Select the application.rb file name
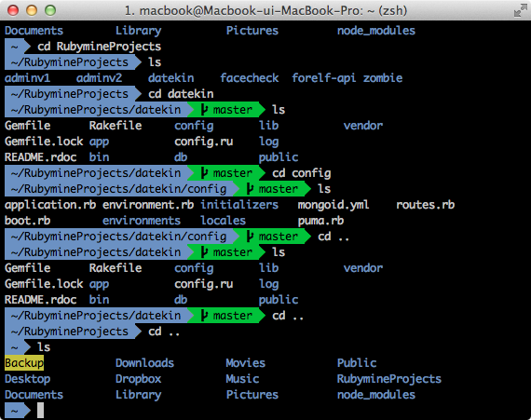 pyautogui.click(x=50, y=205)
